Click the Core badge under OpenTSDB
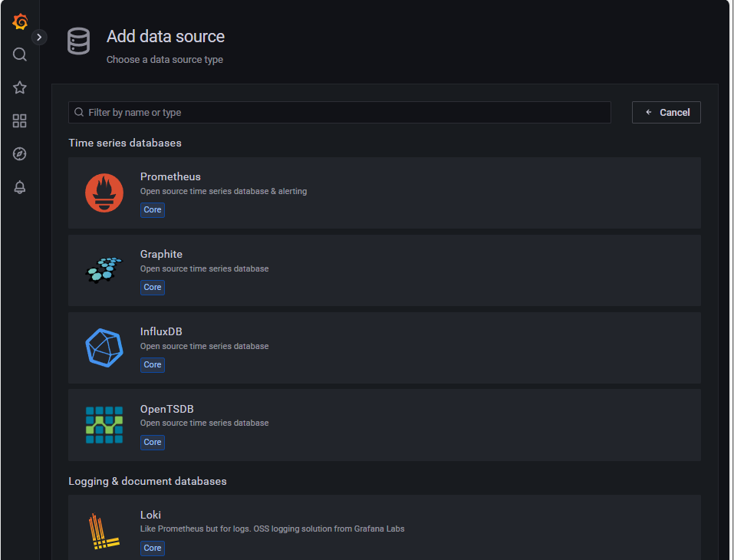The image size is (734, 560). click(153, 442)
